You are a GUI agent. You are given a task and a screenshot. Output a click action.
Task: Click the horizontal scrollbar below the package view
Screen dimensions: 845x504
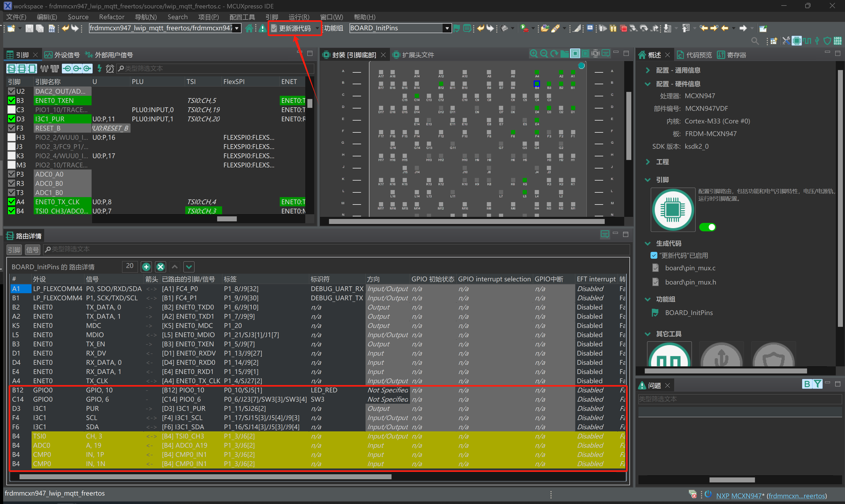tap(467, 221)
